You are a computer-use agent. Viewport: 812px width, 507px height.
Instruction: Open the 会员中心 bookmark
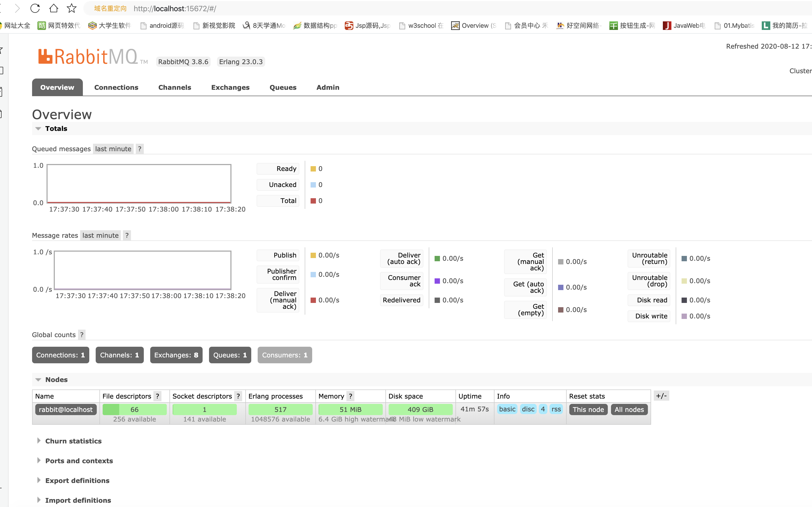point(526,25)
